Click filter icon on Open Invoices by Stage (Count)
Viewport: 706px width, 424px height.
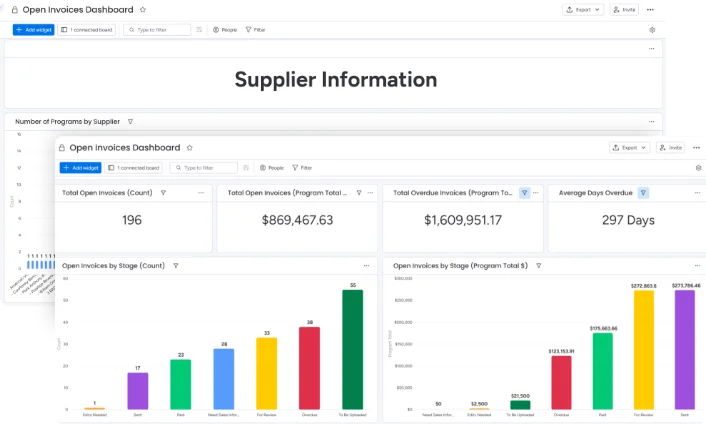(176, 266)
